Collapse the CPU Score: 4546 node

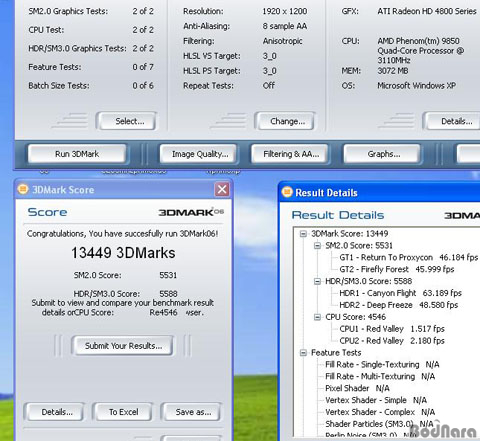(317, 317)
